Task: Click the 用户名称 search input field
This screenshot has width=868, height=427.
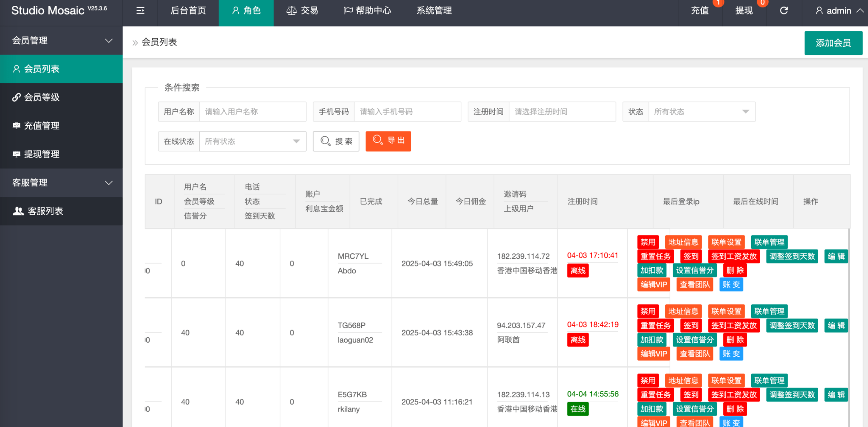Action: tap(252, 112)
